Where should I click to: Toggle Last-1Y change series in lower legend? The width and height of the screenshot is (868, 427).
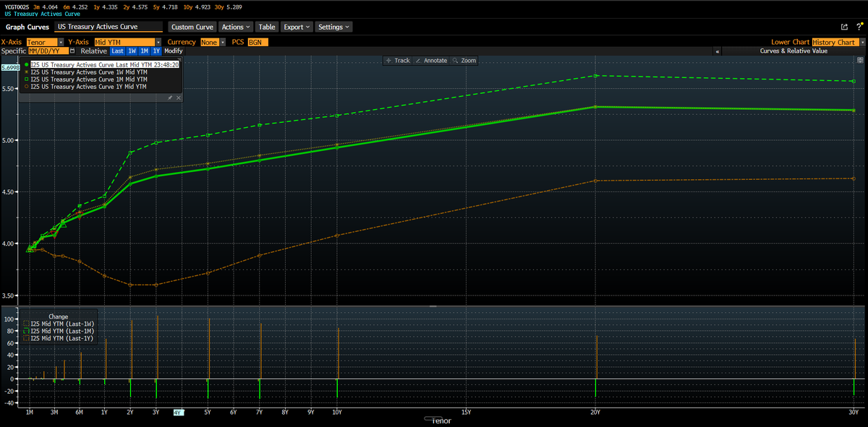tap(59, 338)
